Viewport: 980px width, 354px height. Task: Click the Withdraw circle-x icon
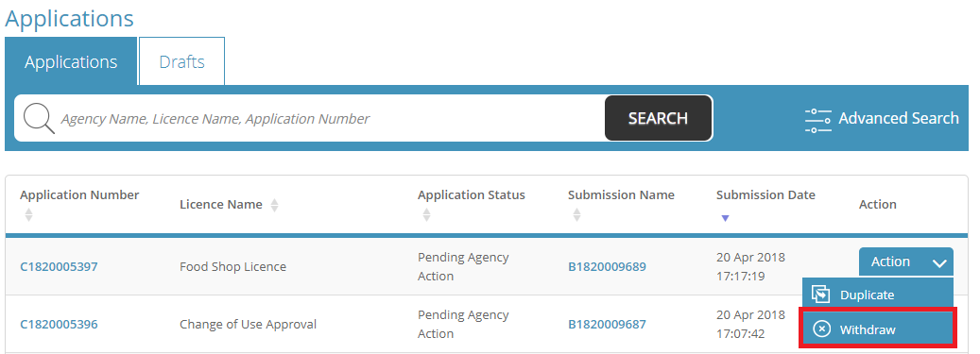click(x=821, y=329)
